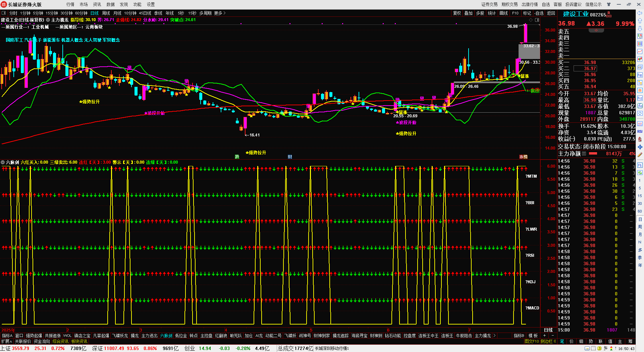This screenshot has width=644, height=352.
Task: Select the blue move-arrows icon
Action: click(x=640, y=147)
